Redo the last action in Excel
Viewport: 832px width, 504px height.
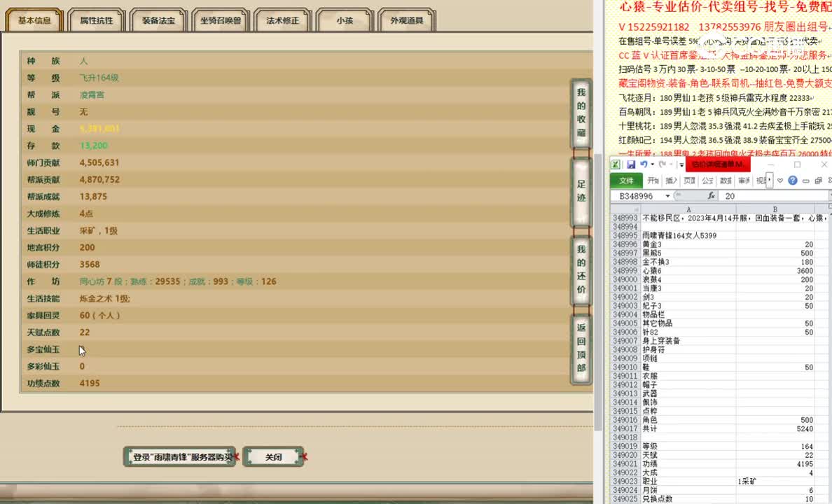click(663, 164)
